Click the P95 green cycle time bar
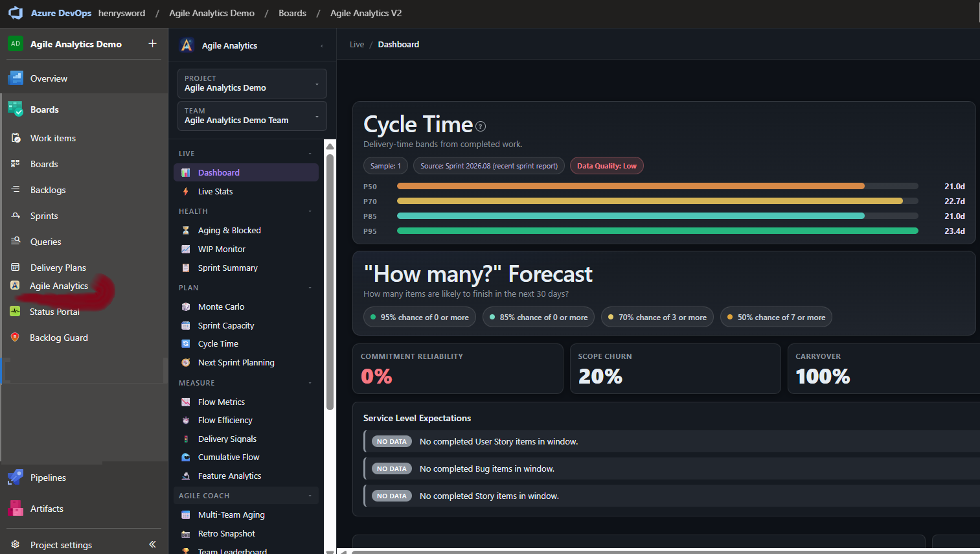The image size is (980, 554). [657, 231]
